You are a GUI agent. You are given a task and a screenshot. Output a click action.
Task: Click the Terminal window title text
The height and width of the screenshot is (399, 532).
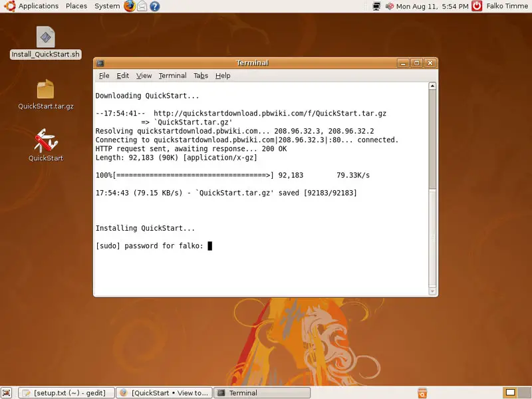point(252,63)
